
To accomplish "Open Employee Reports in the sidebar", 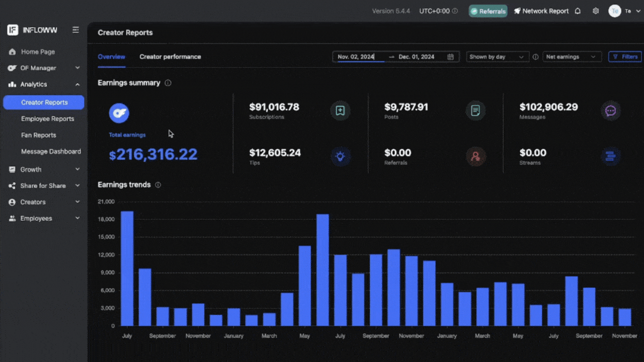I will 47,119.
